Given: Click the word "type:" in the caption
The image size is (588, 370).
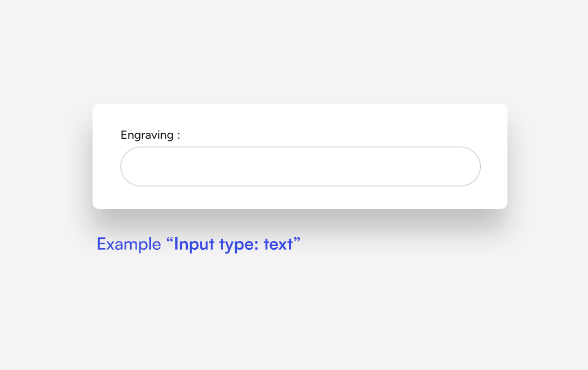Looking at the screenshot, I should click(x=240, y=245).
